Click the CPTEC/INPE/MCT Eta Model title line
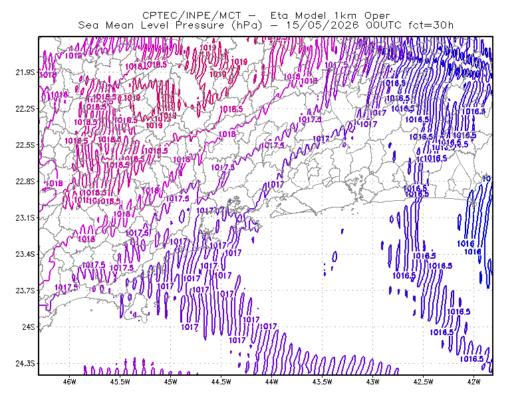Image resolution: width=532 pixels, height=411 pixels. click(x=266, y=15)
